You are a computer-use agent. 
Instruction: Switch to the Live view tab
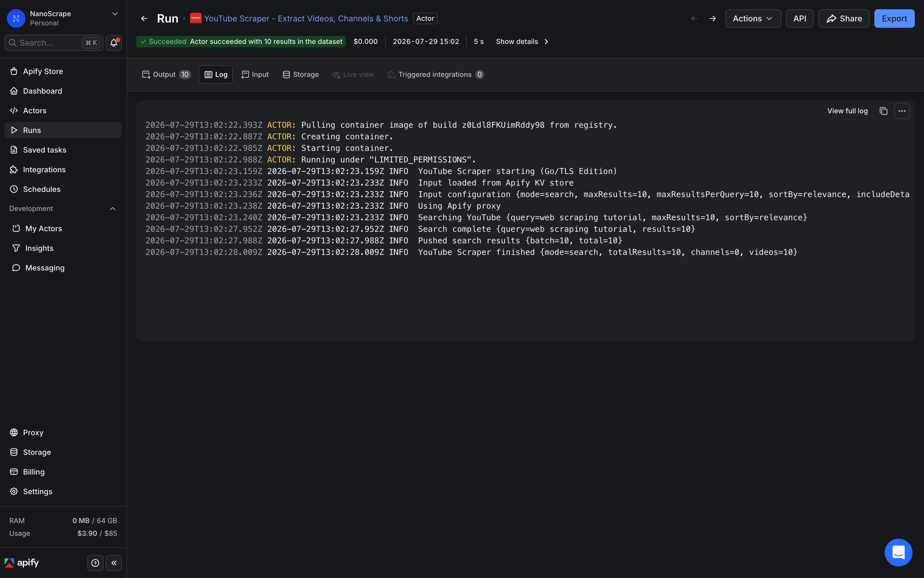[353, 75]
